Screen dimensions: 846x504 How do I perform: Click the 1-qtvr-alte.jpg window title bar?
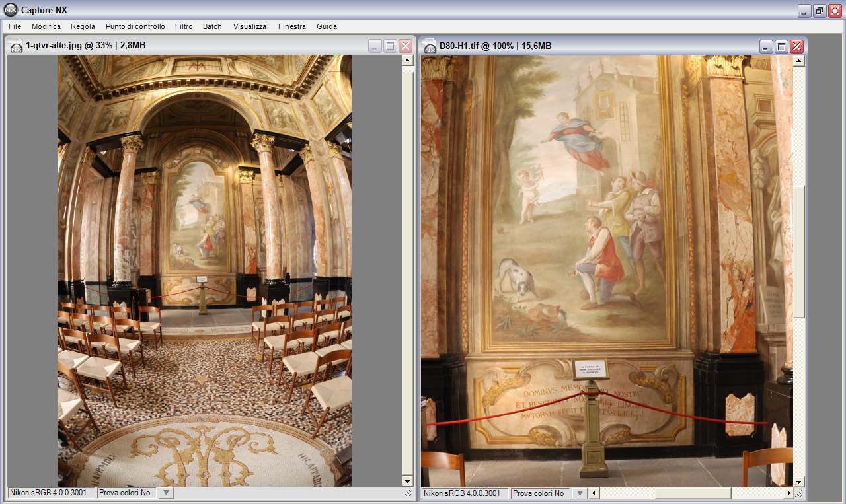click(x=210, y=46)
